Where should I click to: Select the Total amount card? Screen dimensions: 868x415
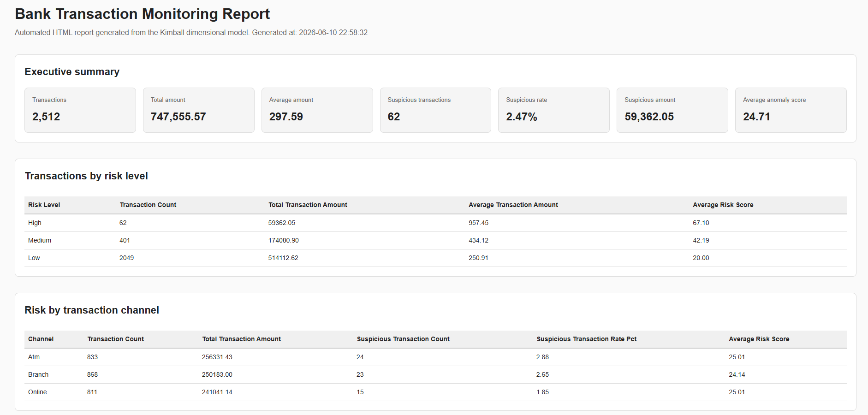coord(199,110)
